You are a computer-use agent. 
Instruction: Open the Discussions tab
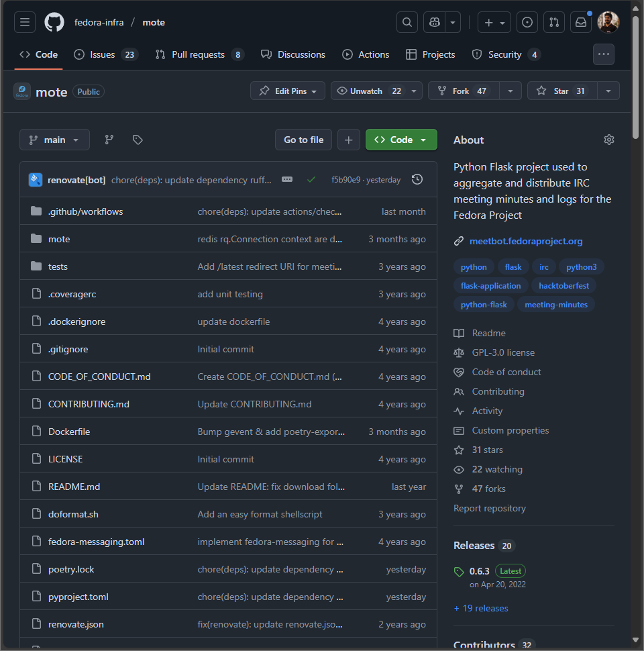click(293, 54)
